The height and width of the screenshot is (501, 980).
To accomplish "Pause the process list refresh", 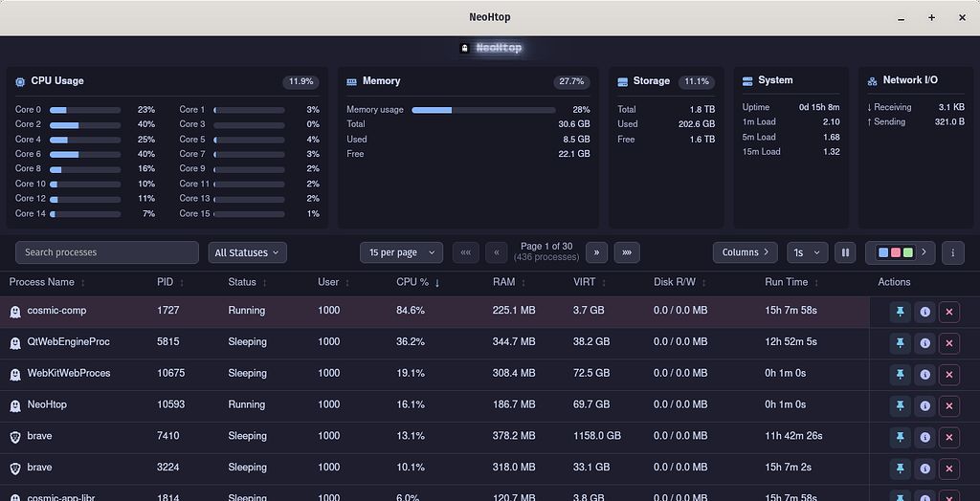I will pyautogui.click(x=845, y=252).
